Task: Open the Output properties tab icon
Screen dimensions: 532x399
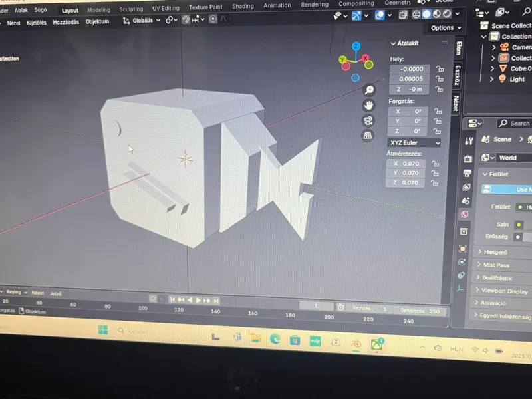Action: pyautogui.click(x=467, y=173)
